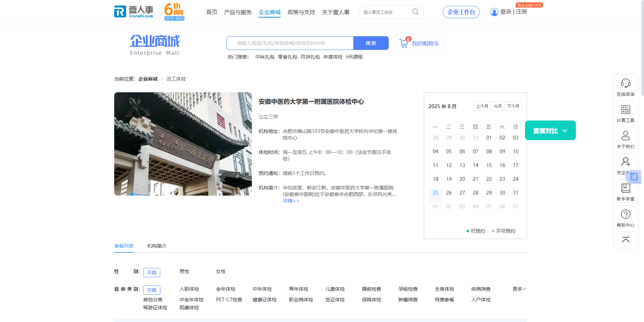Screen dimensions: 644x322
Task: Click the user avatar icon beside 登录
Action: 494,12
